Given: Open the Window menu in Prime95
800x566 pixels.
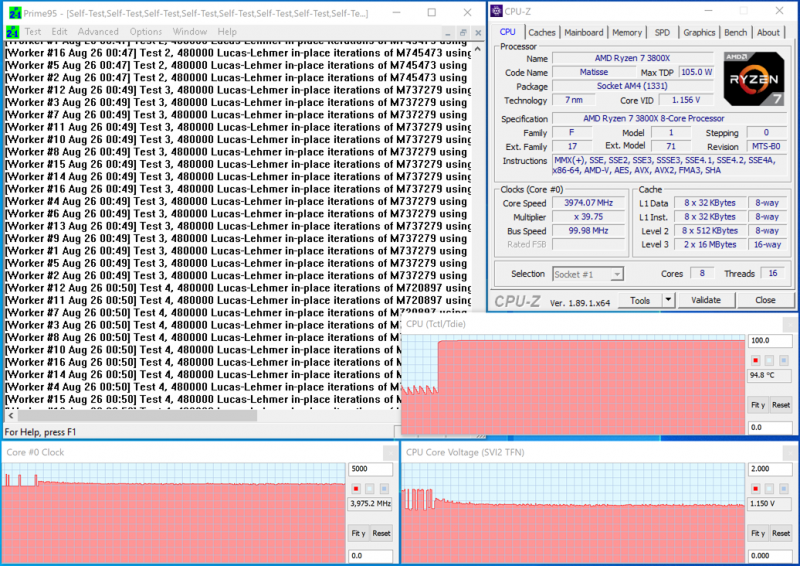Looking at the screenshot, I should [190, 32].
